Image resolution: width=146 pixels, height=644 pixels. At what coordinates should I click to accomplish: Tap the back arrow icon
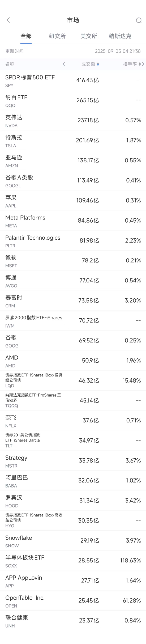coord(8,20)
